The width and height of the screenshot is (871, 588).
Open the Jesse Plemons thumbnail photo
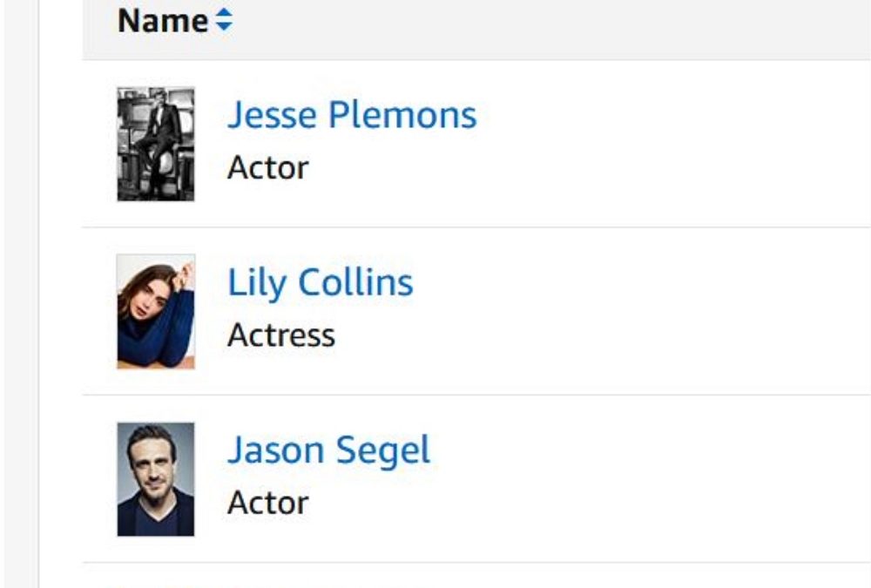coord(156,144)
